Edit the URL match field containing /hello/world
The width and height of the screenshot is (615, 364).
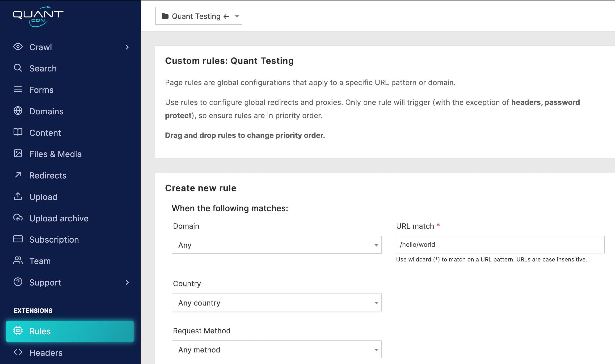499,244
